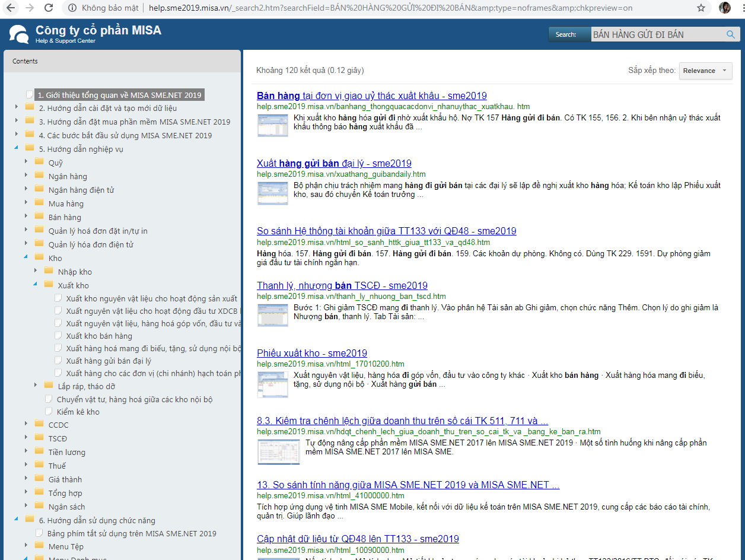Open Tiền lương in contents tree
Image resolution: width=745 pixels, height=560 pixels.
point(67,452)
